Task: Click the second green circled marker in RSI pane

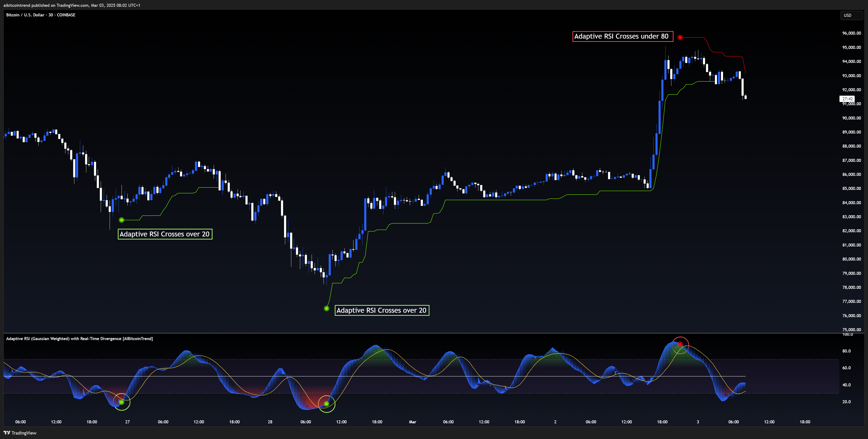Action: (327, 404)
